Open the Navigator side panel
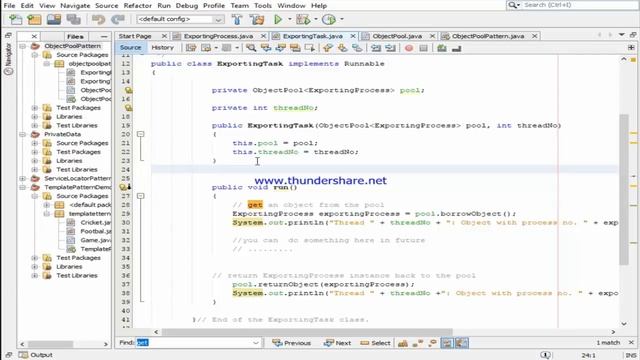Viewport: 640px width, 360px height. (x=8, y=59)
